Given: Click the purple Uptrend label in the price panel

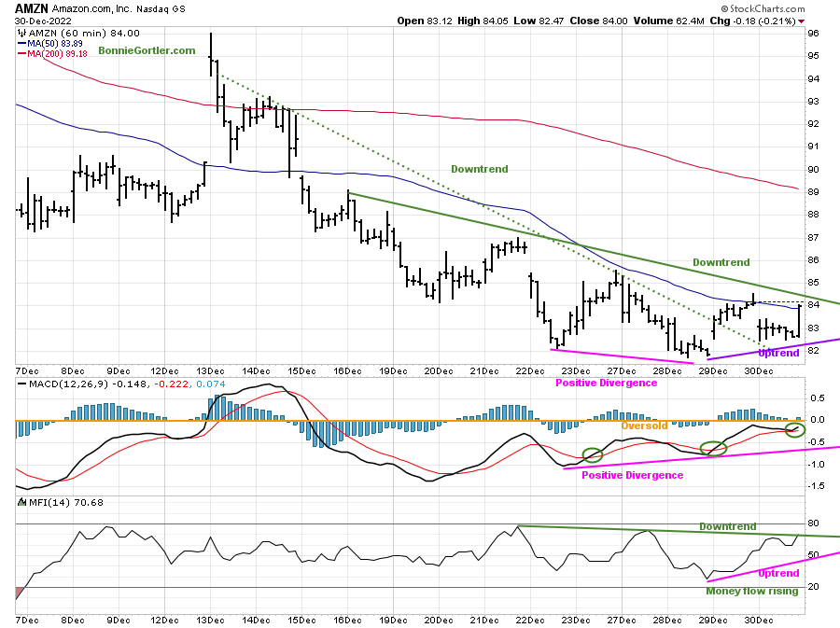Looking at the screenshot, I should click(779, 353).
